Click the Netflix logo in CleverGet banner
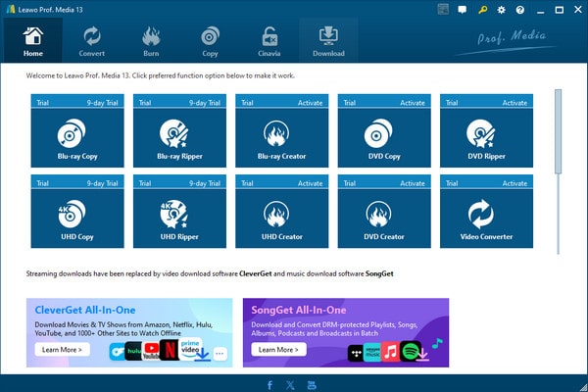Image resolution: width=588 pixels, height=392 pixels. (x=170, y=350)
